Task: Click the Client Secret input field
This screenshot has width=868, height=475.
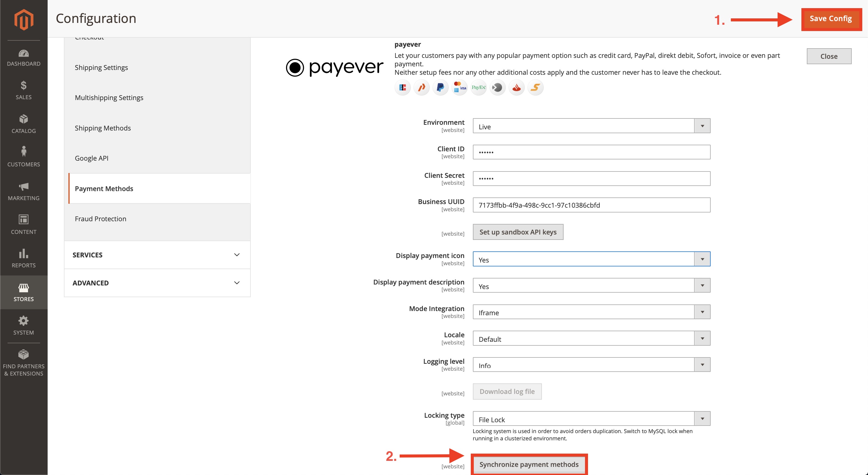Action: point(591,178)
